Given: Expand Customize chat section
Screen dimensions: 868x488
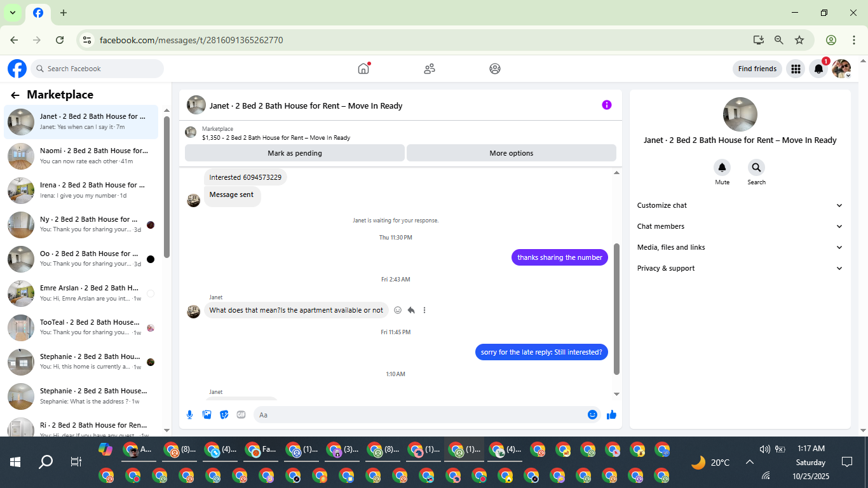Looking at the screenshot, I should point(740,205).
